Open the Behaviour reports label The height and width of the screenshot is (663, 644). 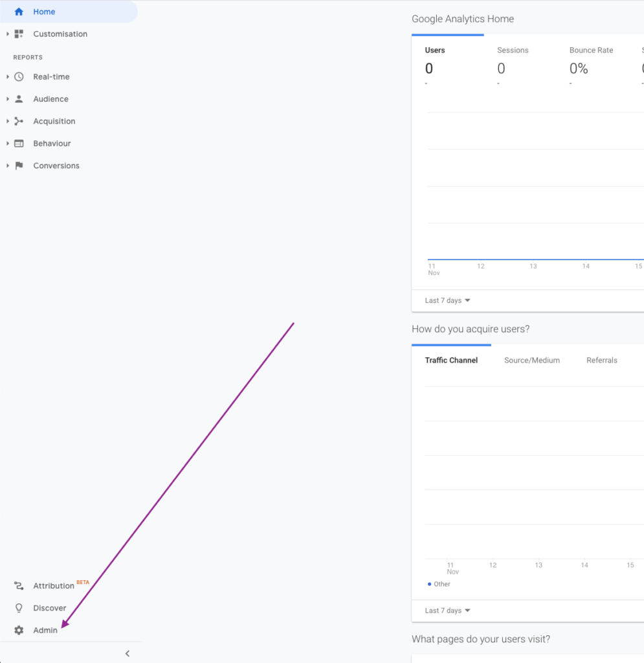click(52, 143)
